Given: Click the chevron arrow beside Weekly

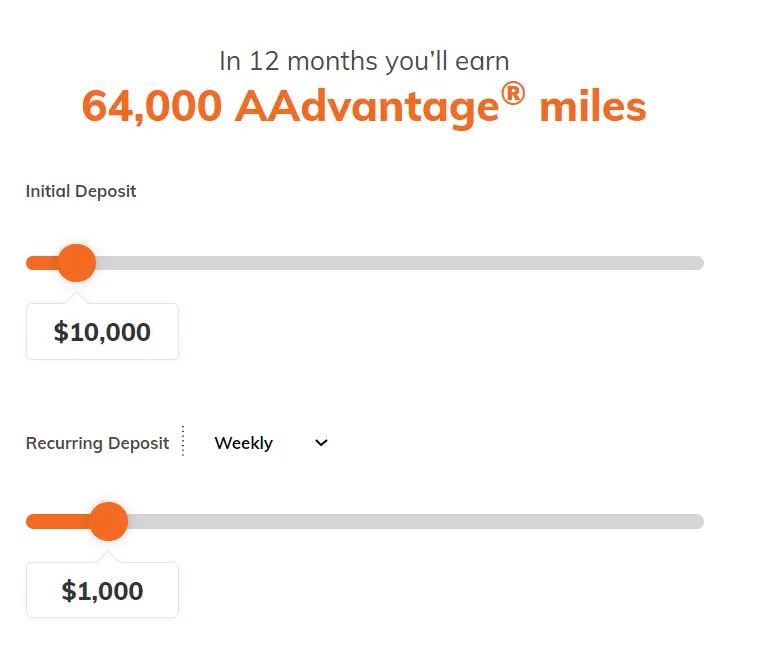Looking at the screenshot, I should click(x=321, y=442).
